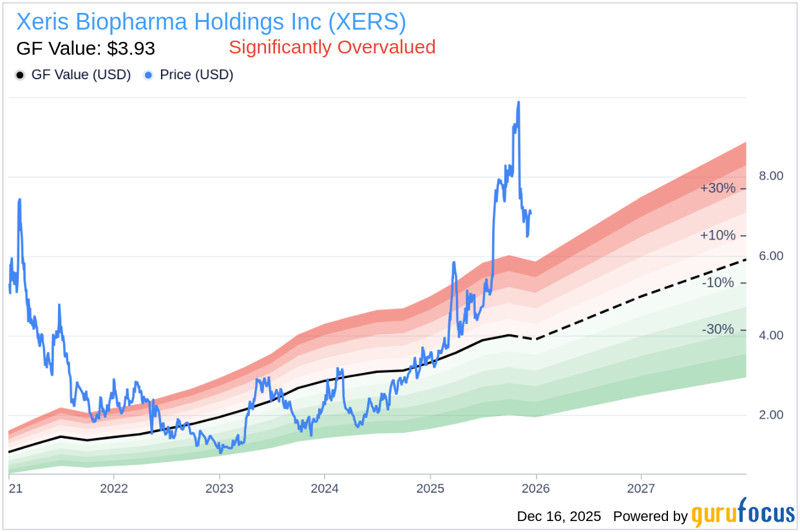Toggle the Price (USD) legend label
This screenshot has height=532, width=800.
196,75
